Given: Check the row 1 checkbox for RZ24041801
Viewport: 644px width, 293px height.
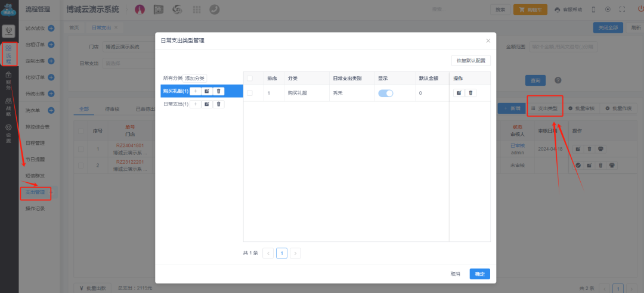Looking at the screenshot, I should 81,149.
